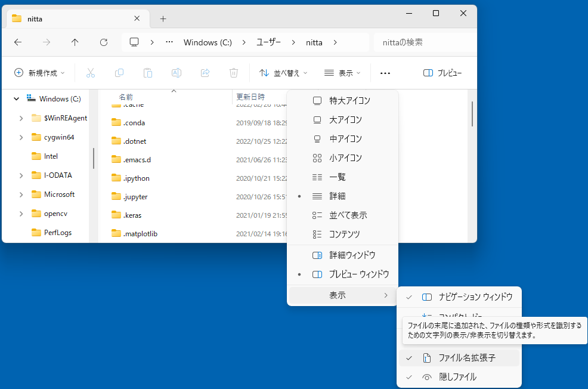This screenshot has height=389, width=588.
Task: Expand the cygwin64 folder tree node
Action: click(x=21, y=137)
